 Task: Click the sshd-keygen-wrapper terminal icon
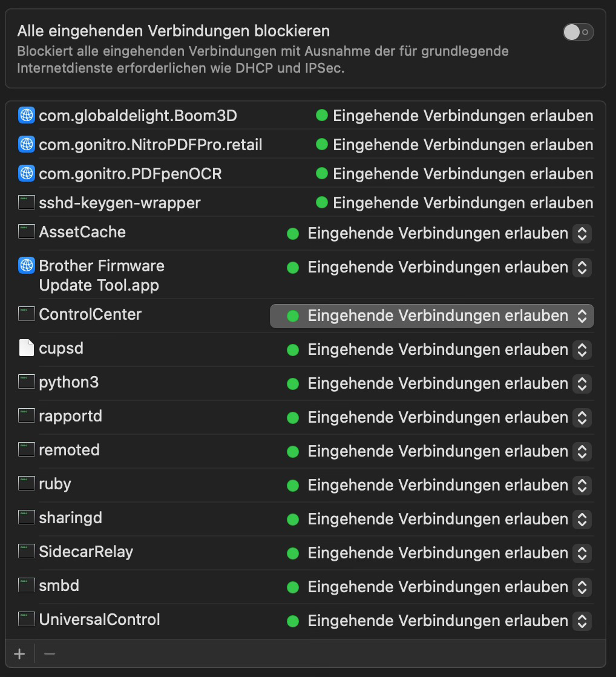click(x=27, y=202)
